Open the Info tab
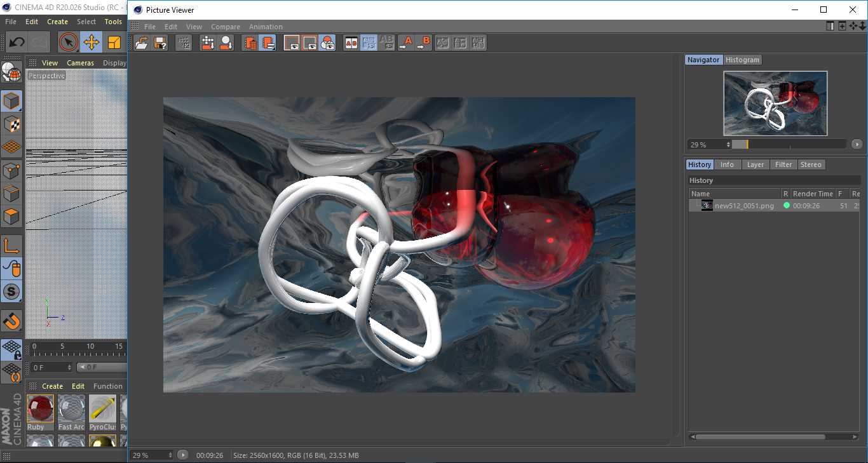The image size is (868, 463). tap(727, 164)
